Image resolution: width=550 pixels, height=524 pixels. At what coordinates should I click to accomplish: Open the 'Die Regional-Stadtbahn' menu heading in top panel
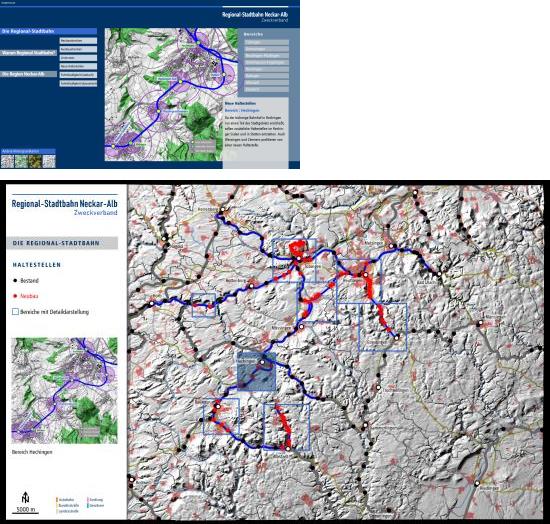[x=48, y=31]
